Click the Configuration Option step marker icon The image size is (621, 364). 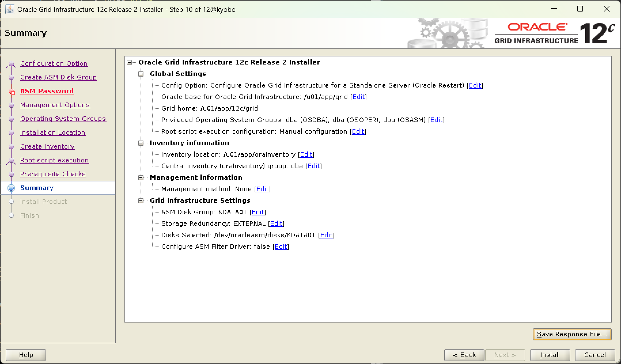coord(11,64)
